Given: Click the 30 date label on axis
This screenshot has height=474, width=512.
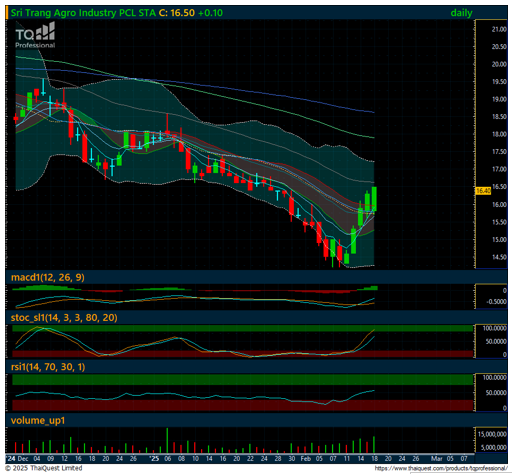Looking at the screenshot, I should point(292,459).
